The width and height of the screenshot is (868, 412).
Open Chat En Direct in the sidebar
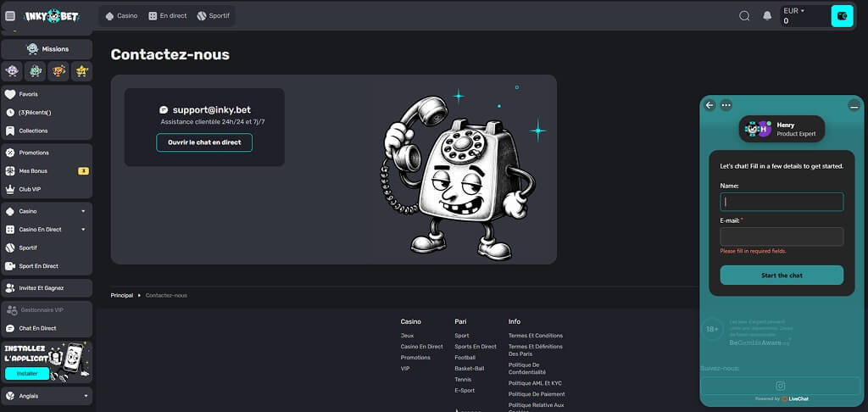coord(47,328)
